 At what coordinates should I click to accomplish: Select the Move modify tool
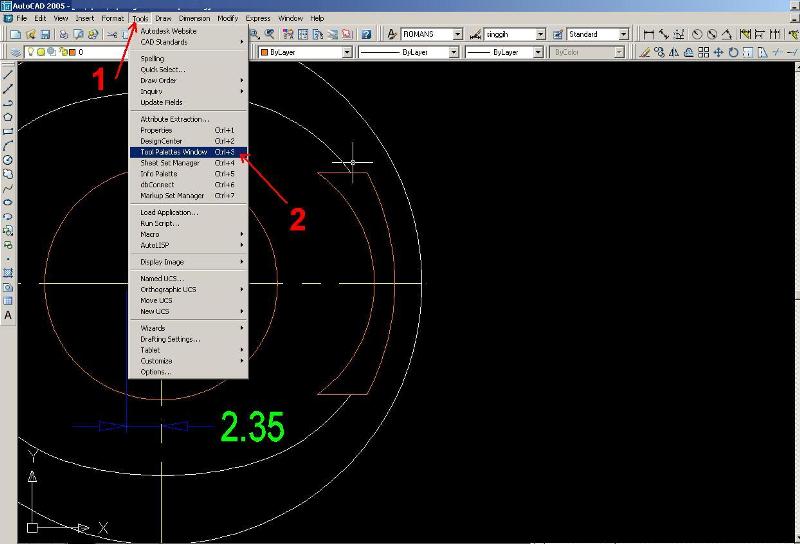(718, 52)
